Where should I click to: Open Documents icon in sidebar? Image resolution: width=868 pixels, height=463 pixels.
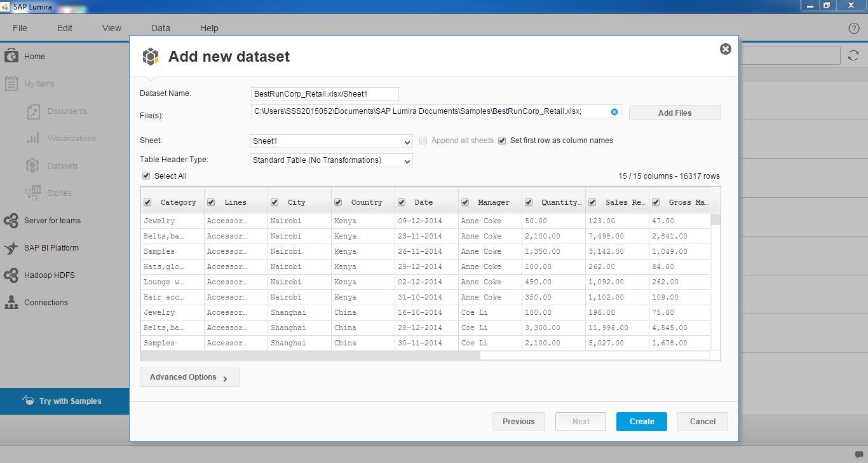(34, 111)
